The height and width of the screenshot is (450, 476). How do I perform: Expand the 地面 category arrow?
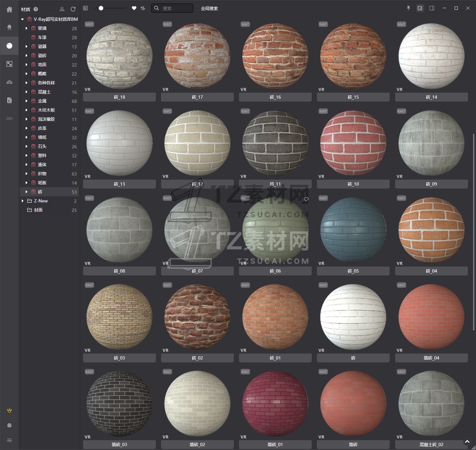click(26, 65)
